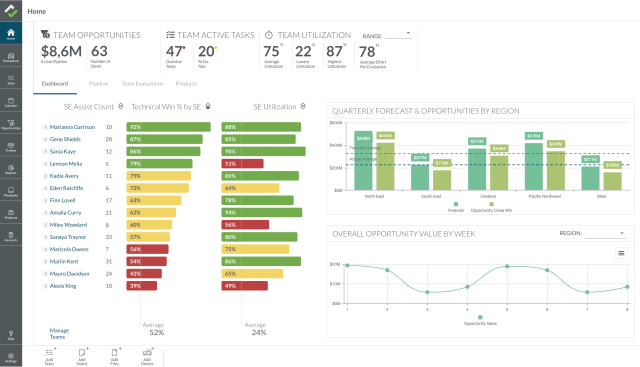Click the week 5 point on the line chart
The height and width of the screenshot is (367, 640).
tap(507, 266)
